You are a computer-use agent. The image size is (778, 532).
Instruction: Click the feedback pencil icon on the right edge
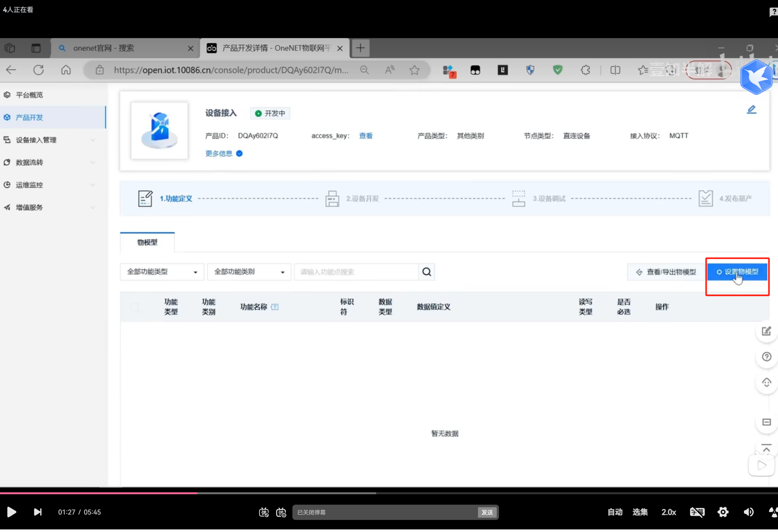766,331
